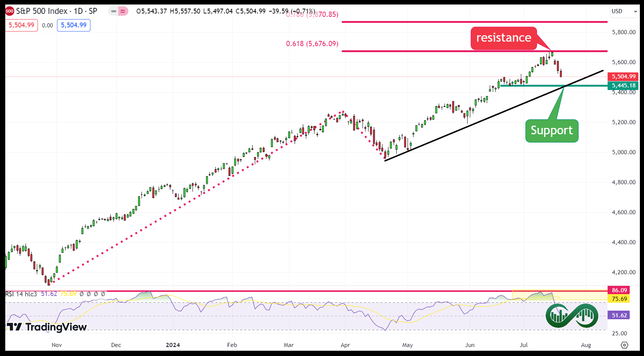Click the Mar label on time axis
644x356 pixels.
pyautogui.click(x=289, y=345)
